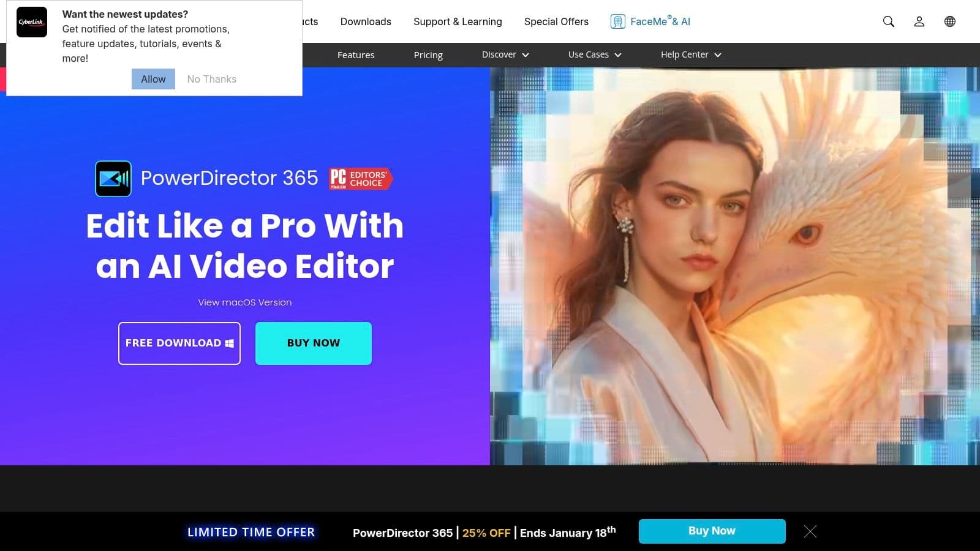Open the Features tab

coord(356,54)
